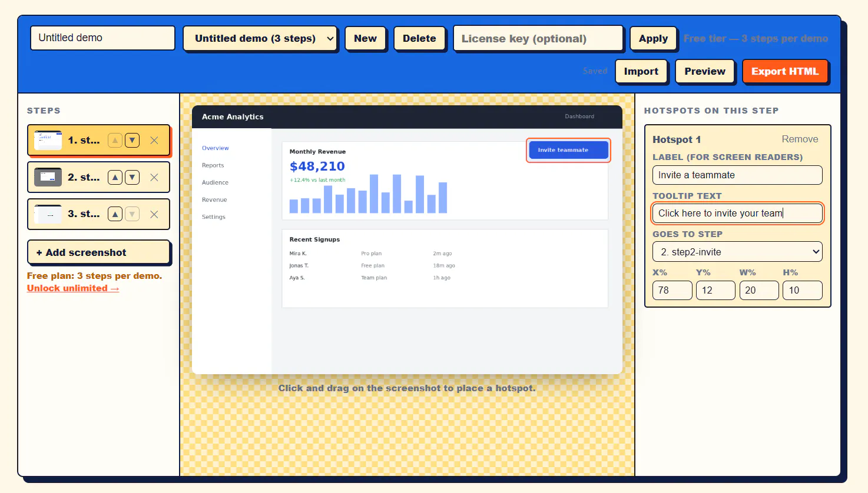Screen dimensions: 868x493
Task: Click the '$48,210' revenue value
Action: coord(317,166)
